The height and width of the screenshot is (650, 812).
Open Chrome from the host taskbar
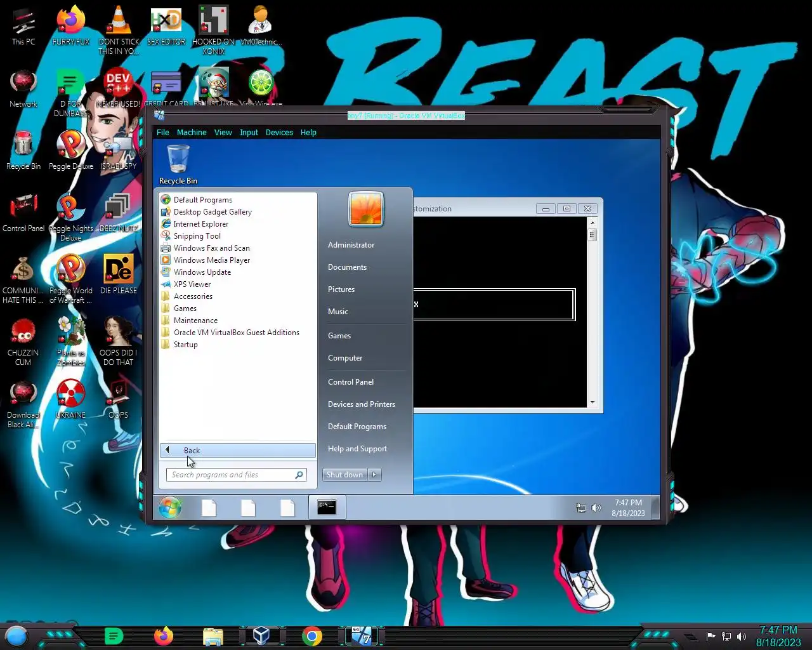point(311,636)
